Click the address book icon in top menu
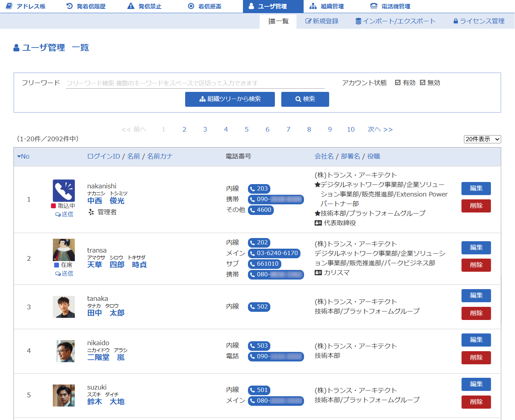515x420 pixels. click(10, 6)
